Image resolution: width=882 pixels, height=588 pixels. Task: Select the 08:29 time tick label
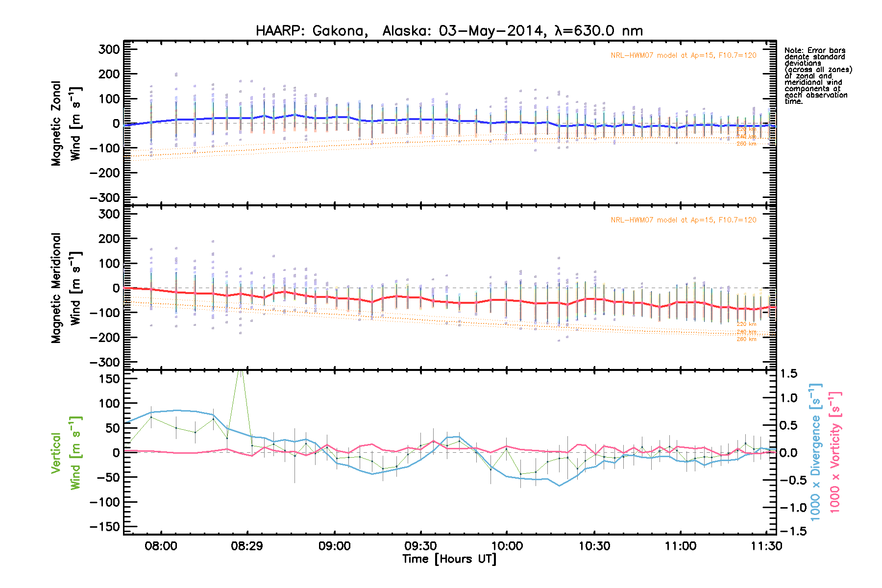point(247,546)
